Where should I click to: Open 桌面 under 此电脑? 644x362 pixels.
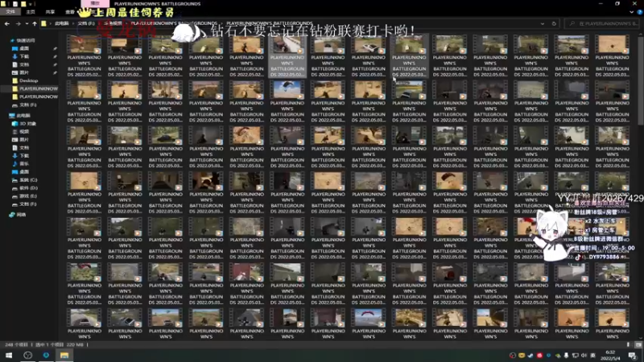point(24,172)
